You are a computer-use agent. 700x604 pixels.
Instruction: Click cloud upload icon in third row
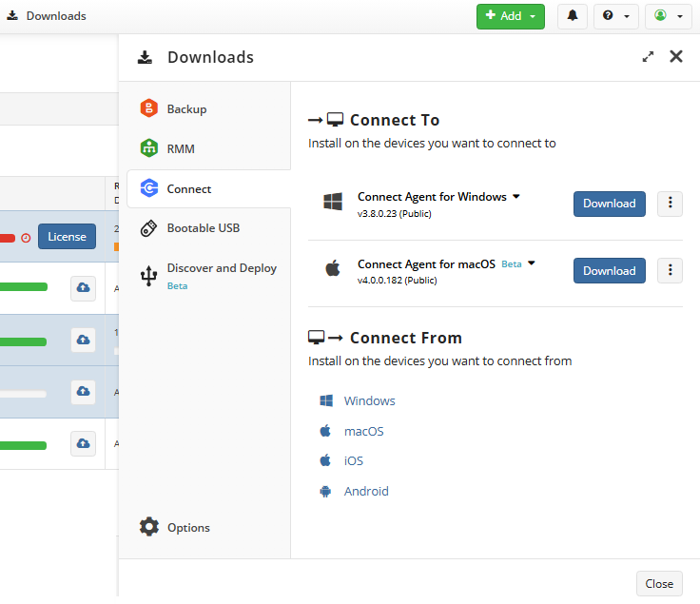tap(83, 341)
